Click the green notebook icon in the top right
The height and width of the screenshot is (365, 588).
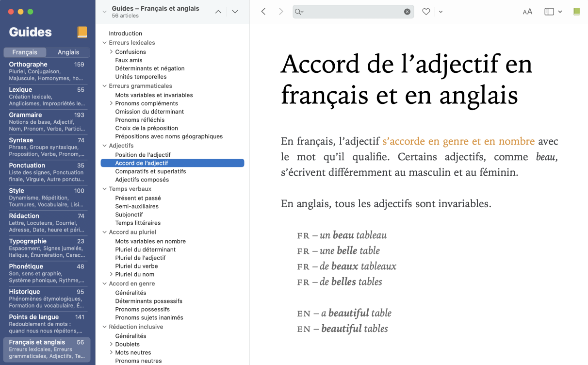click(x=577, y=11)
